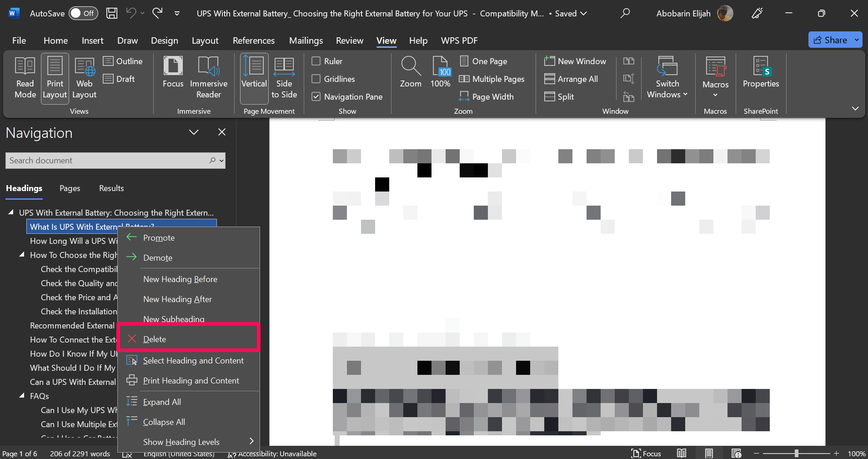The width and height of the screenshot is (868, 459).
Task: Click zoom out minus button
Action: 757,454
